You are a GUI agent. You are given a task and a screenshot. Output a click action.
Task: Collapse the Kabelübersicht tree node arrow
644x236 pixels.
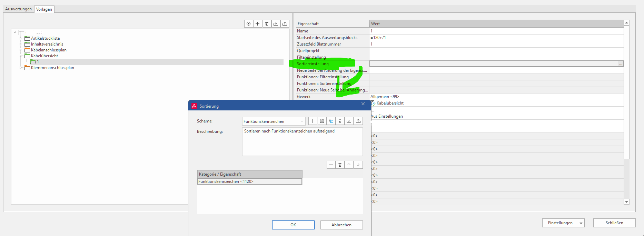(21, 56)
